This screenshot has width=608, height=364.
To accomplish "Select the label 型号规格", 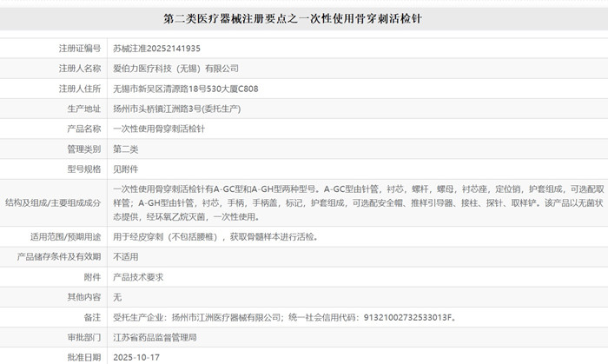I will click(x=83, y=169).
